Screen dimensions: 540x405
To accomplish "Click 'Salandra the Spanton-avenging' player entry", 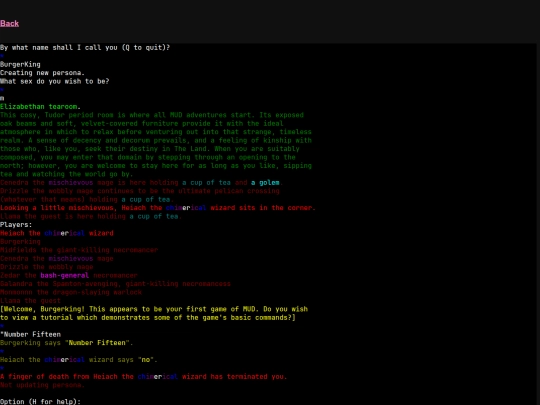I will (x=115, y=284).
